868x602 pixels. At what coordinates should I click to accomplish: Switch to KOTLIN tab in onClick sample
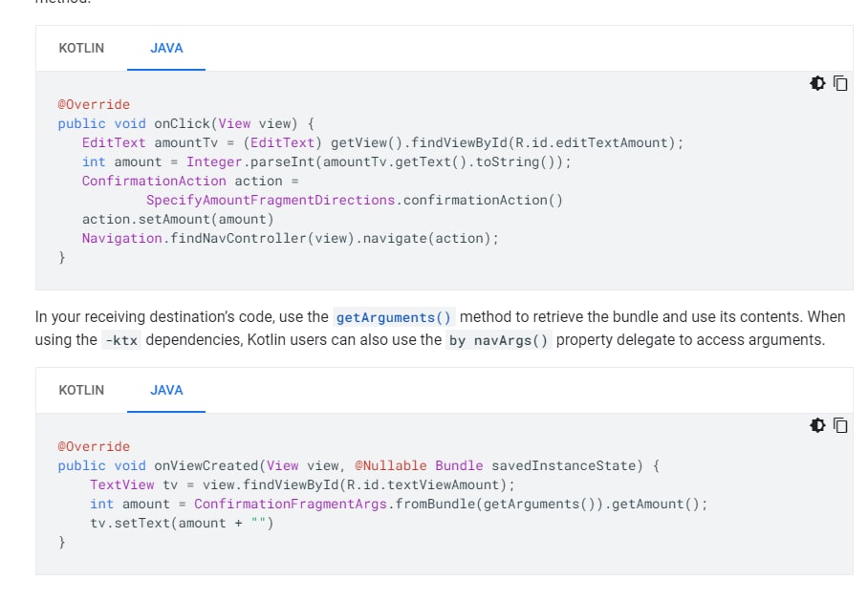[x=81, y=48]
